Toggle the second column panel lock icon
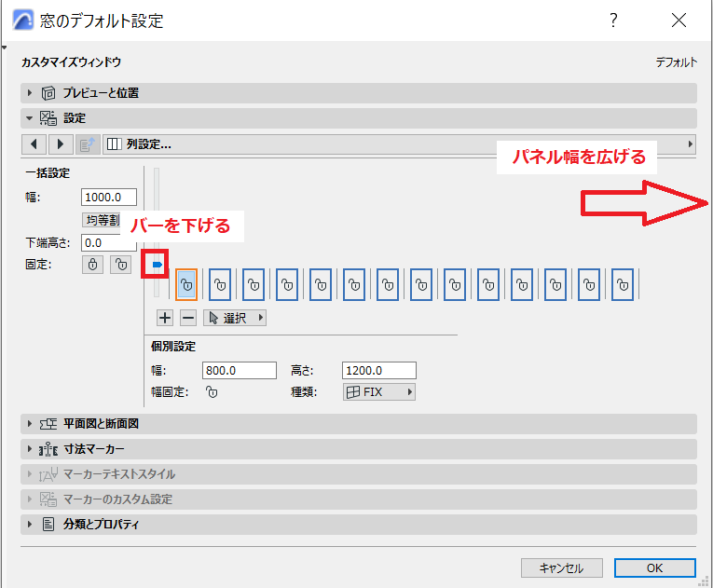This screenshot has height=588, width=713. [x=220, y=284]
